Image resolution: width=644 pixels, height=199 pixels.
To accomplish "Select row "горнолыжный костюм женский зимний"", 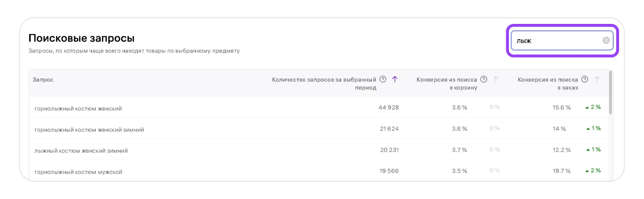I will point(89,130).
